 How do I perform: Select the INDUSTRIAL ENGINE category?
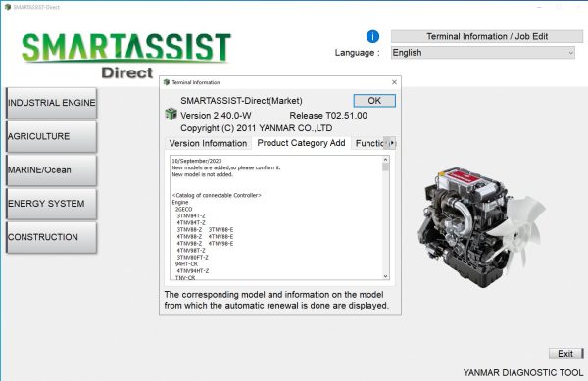coord(51,103)
